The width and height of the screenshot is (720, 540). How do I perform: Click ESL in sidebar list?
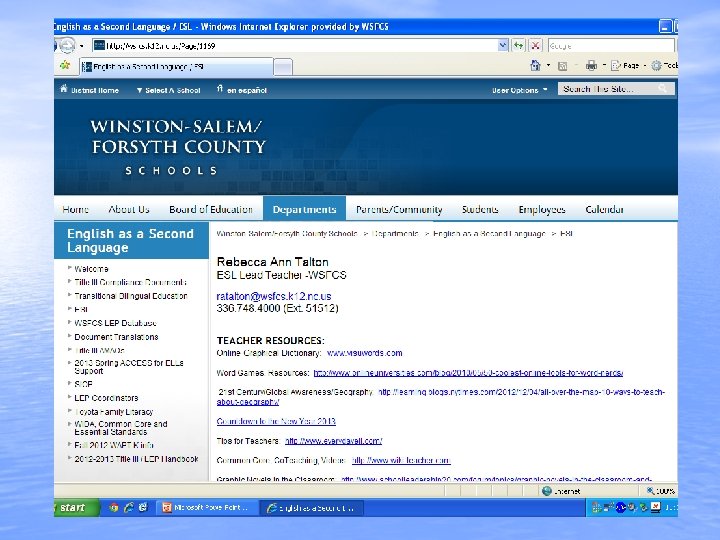coord(81,309)
